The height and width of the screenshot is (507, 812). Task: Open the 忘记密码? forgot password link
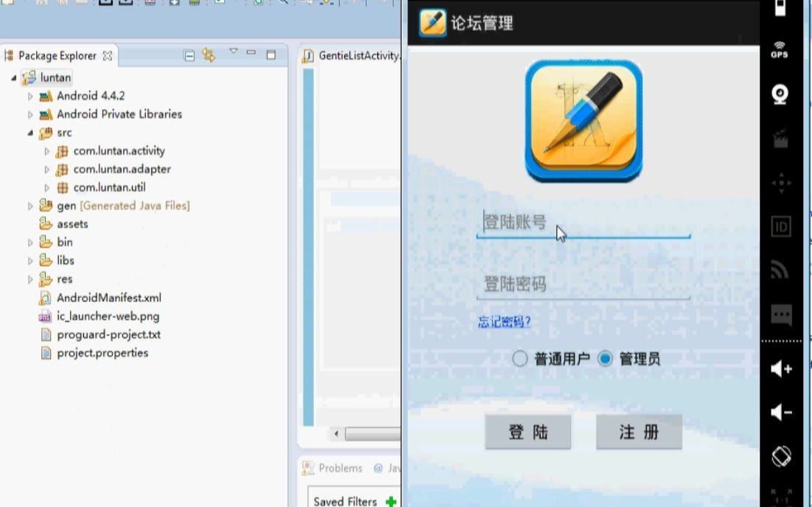point(505,321)
